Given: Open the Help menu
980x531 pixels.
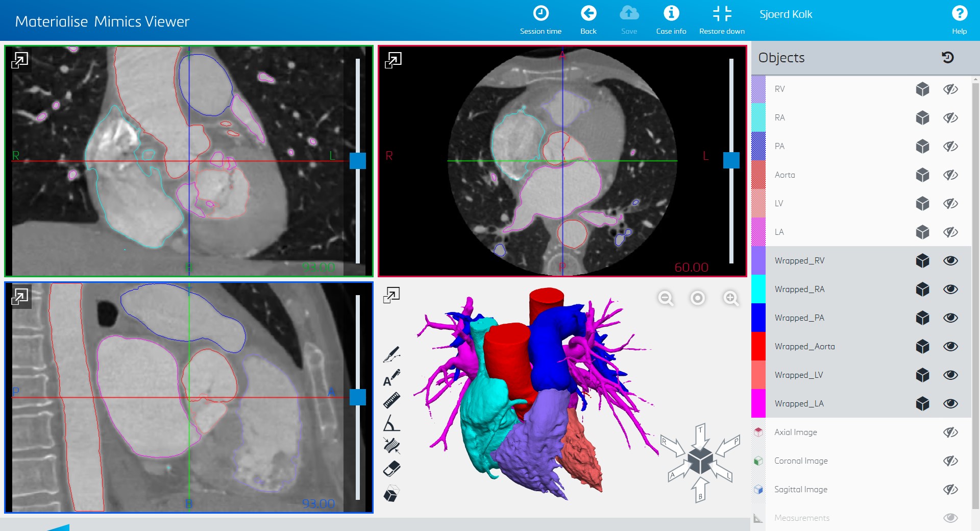Looking at the screenshot, I should click(960, 13).
